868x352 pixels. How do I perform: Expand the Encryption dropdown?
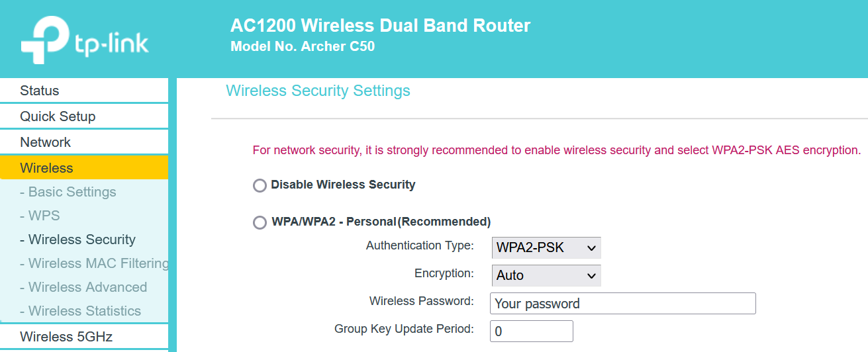point(546,275)
